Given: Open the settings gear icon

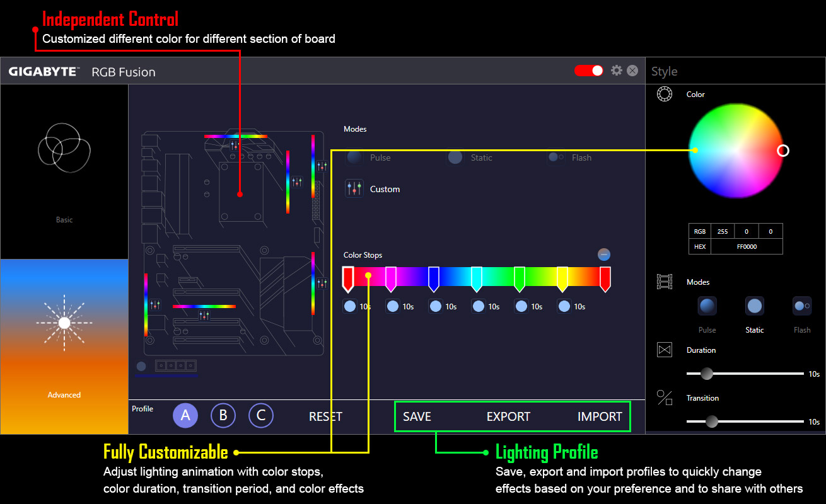Looking at the screenshot, I should (617, 71).
